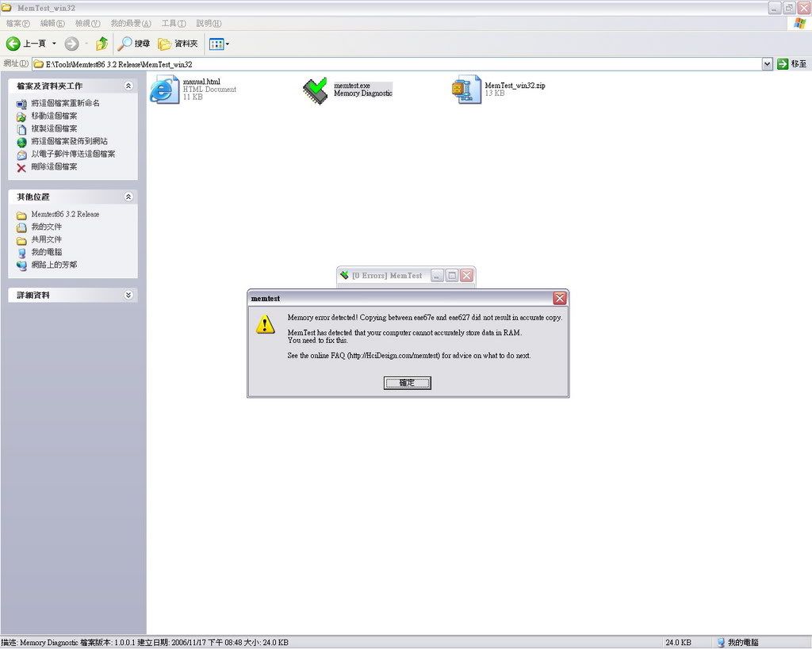The width and height of the screenshot is (812, 649).
Task: Click E-mail this file (以電子郵件傳送) link
Action: click(x=73, y=154)
